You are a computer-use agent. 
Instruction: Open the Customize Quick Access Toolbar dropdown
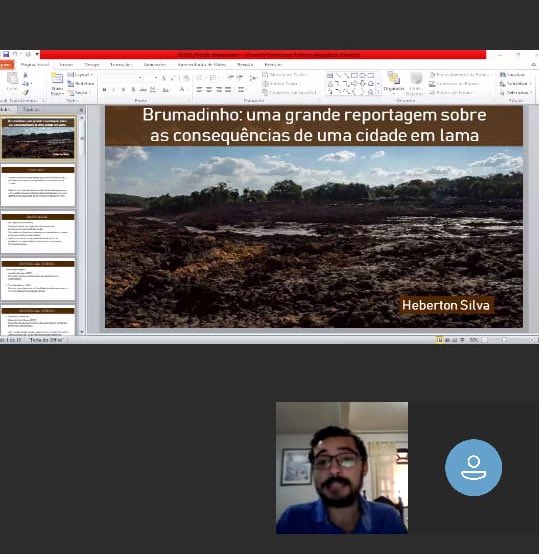tap(37, 54)
